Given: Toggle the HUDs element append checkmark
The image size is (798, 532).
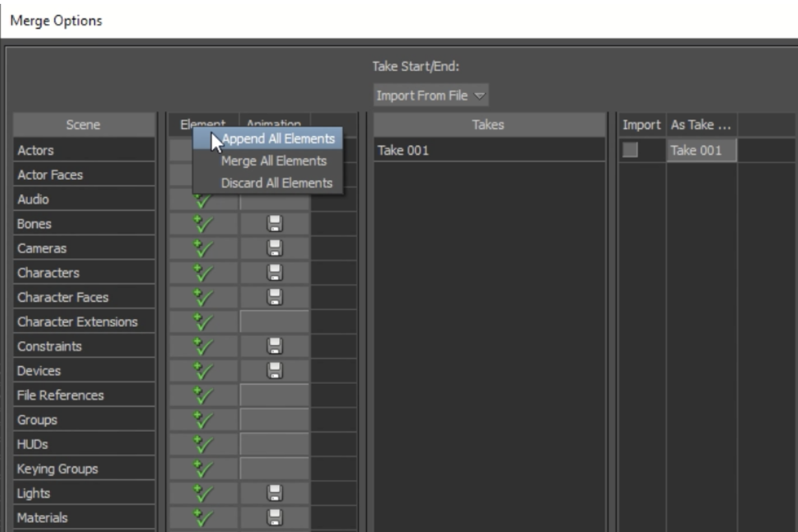Looking at the screenshot, I should 203,445.
